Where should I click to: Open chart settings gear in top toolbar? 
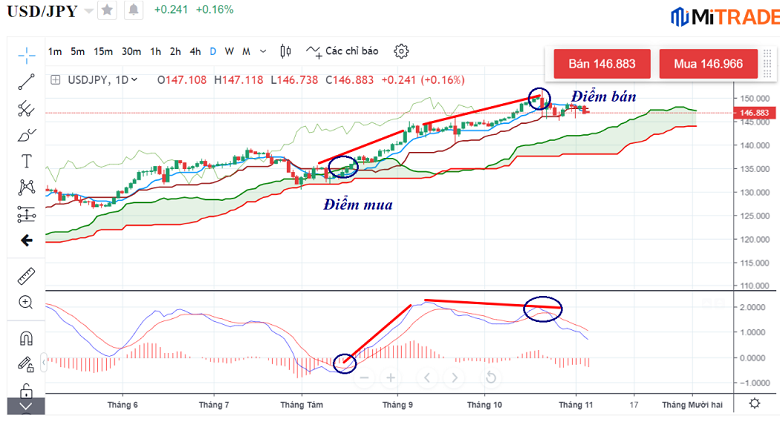[401, 51]
